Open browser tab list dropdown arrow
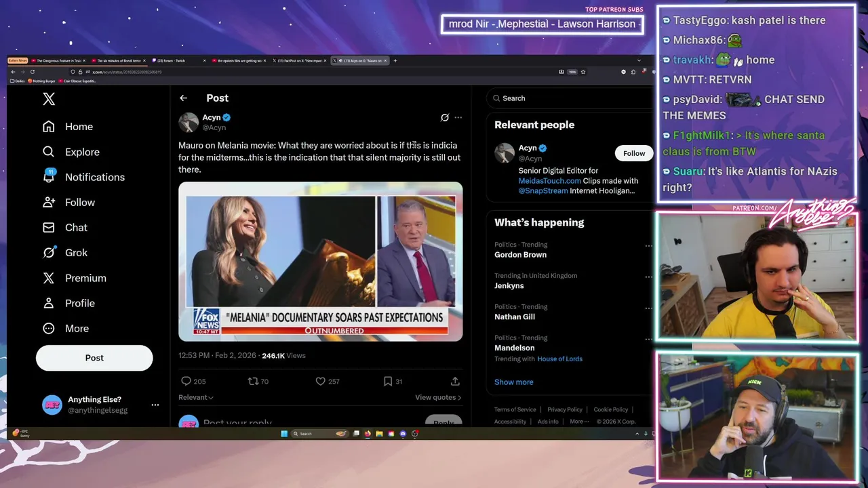 tap(638, 60)
